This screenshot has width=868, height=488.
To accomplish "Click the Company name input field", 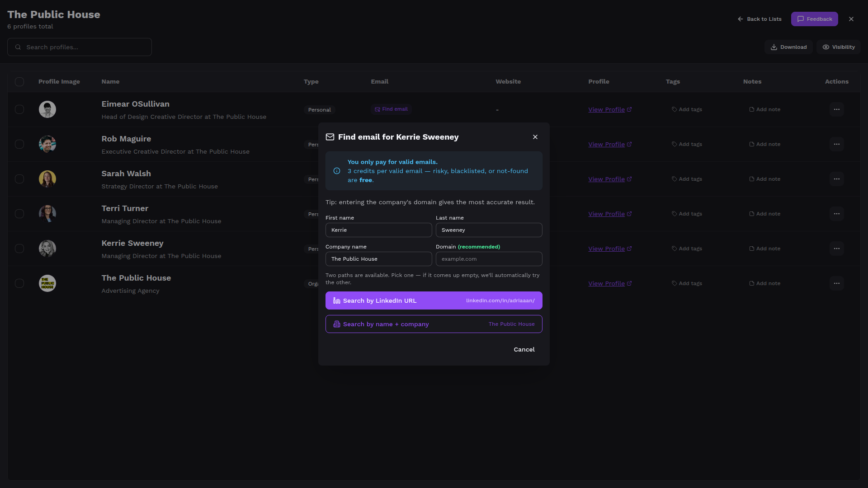I will 379,259.
